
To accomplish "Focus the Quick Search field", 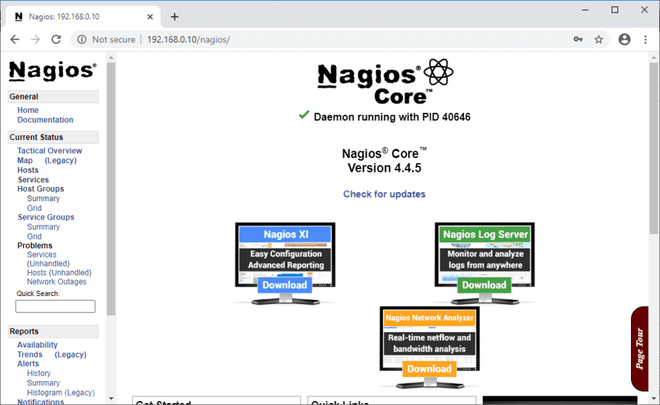I will click(x=55, y=306).
